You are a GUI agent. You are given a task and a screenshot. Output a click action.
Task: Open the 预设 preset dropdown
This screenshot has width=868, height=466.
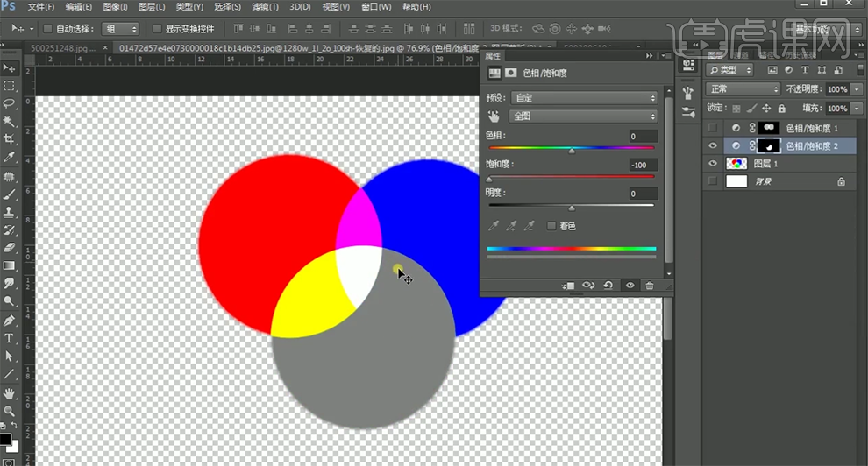pos(583,98)
